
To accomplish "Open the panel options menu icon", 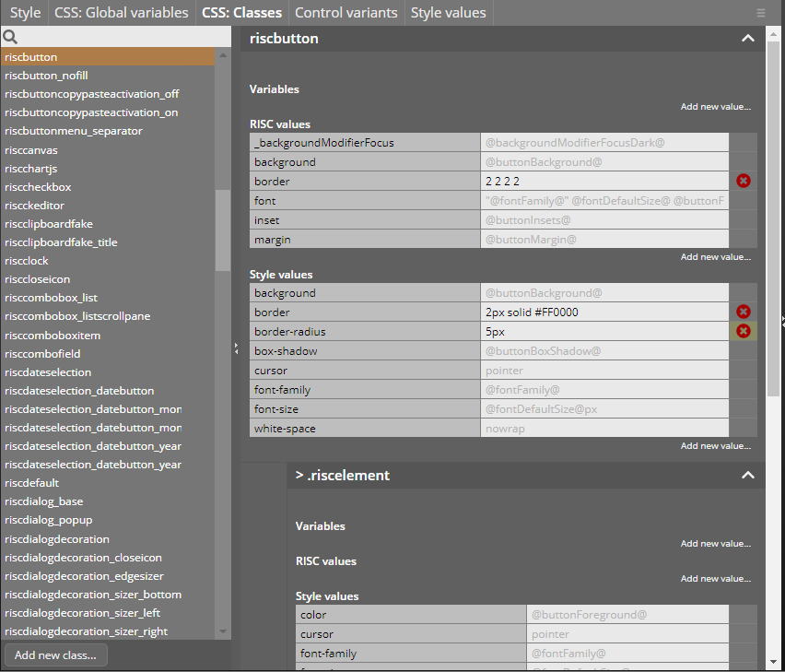I will pyautogui.click(x=760, y=13).
